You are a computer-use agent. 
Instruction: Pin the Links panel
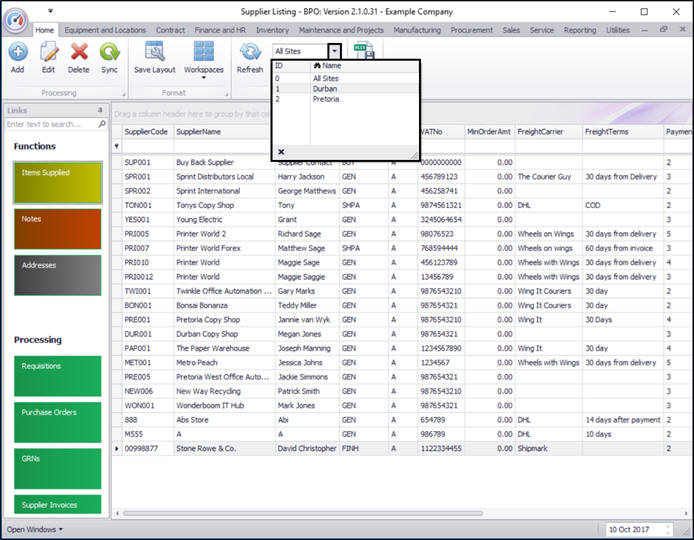click(100, 110)
